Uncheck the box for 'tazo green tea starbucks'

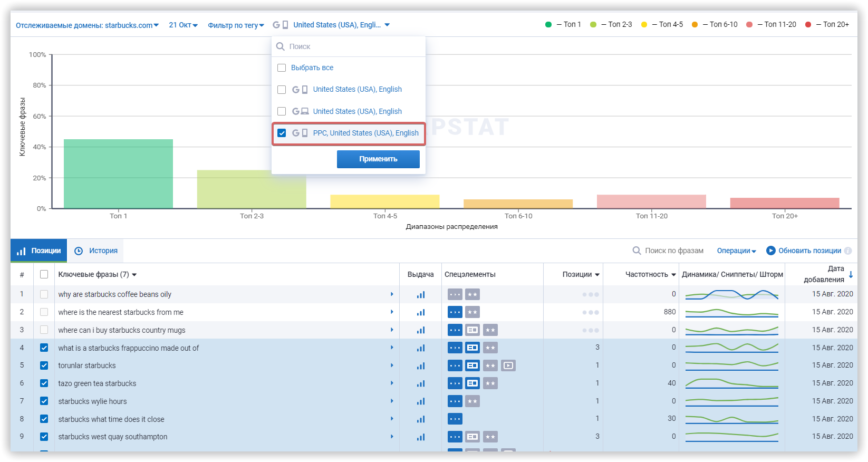click(x=44, y=383)
